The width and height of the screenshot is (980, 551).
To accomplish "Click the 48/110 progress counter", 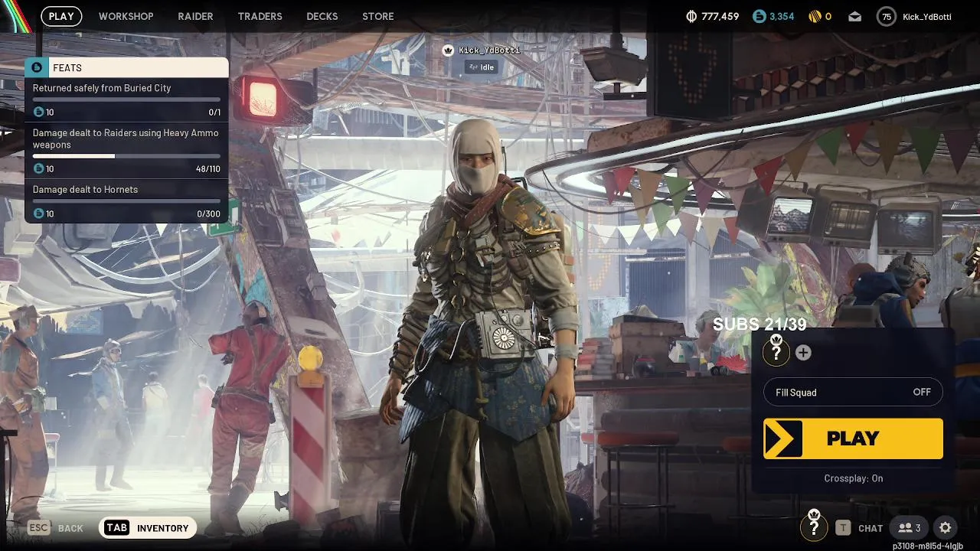I will coord(208,169).
